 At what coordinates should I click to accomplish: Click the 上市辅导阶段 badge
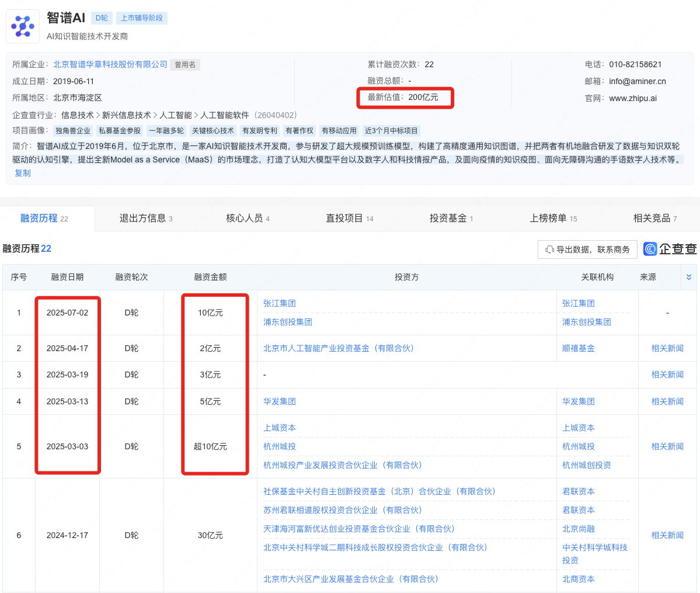tap(141, 18)
